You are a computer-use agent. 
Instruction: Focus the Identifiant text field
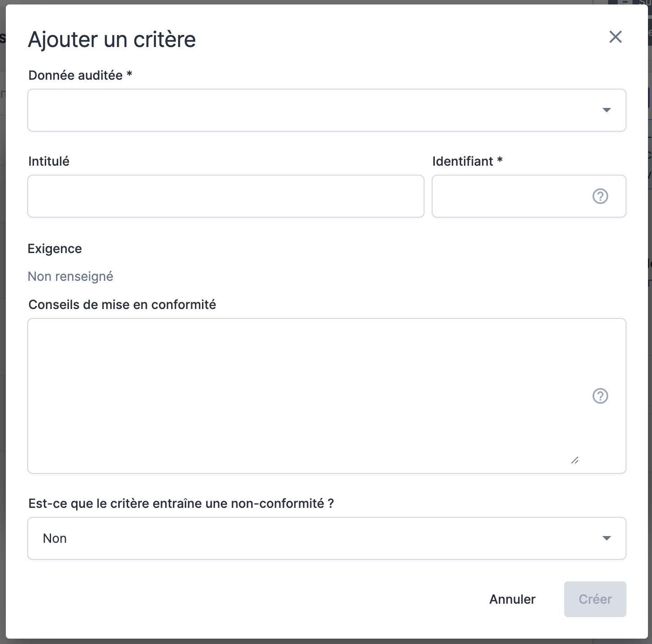click(510, 196)
